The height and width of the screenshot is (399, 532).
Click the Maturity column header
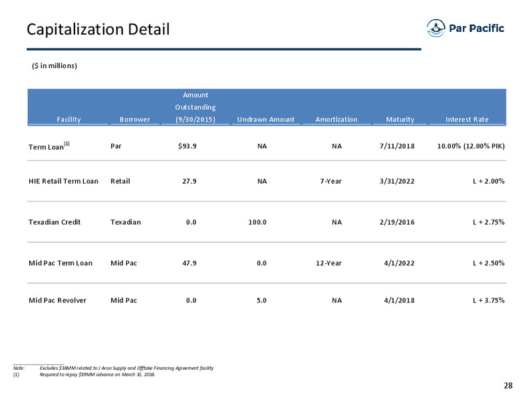tap(400, 120)
